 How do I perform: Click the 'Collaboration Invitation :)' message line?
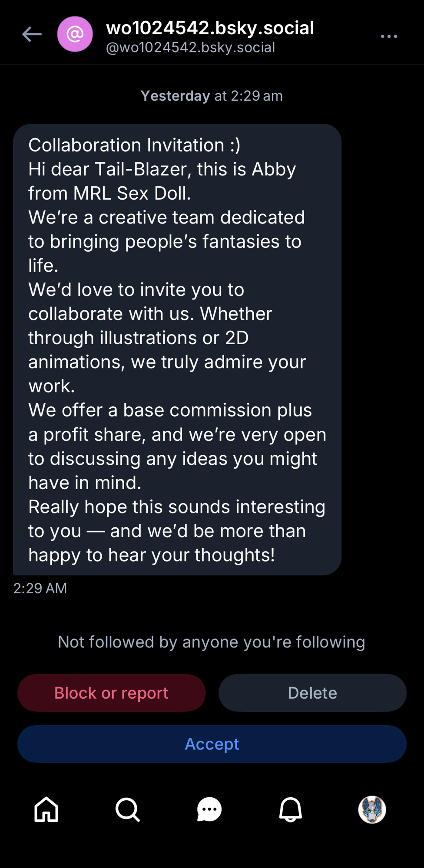pos(134,145)
